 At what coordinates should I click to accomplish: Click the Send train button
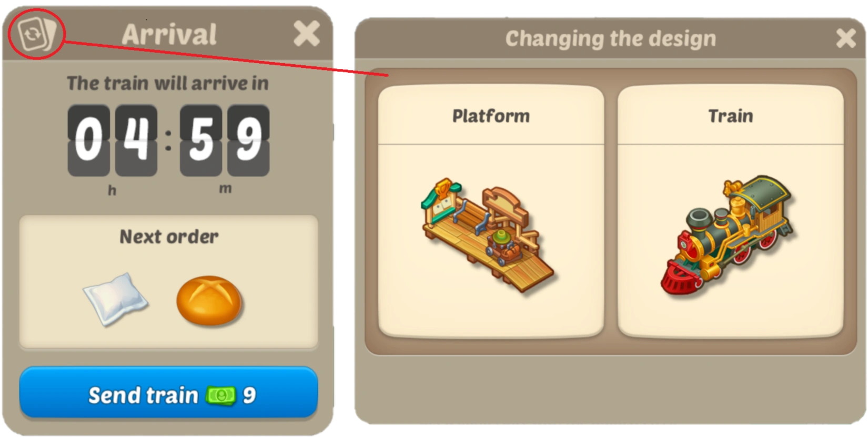point(168,393)
